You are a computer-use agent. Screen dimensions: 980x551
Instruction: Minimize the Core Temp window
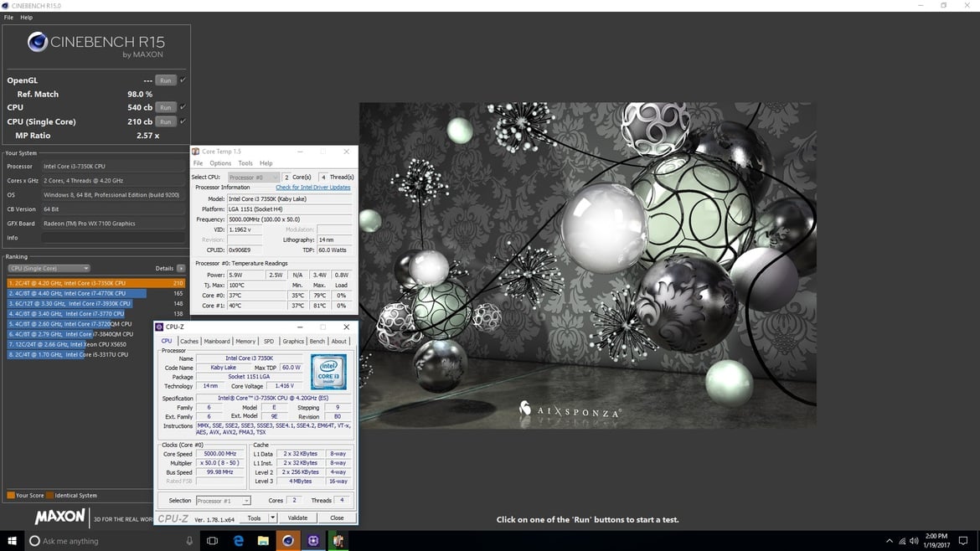pos(300,152)
